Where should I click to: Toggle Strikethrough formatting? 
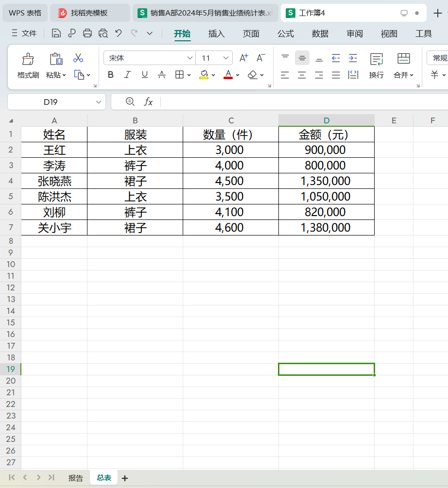click(162, 75)
